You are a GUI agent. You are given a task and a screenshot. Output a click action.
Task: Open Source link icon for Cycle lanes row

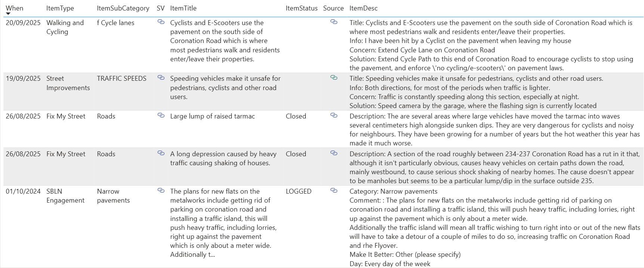[x=334, y=22]
